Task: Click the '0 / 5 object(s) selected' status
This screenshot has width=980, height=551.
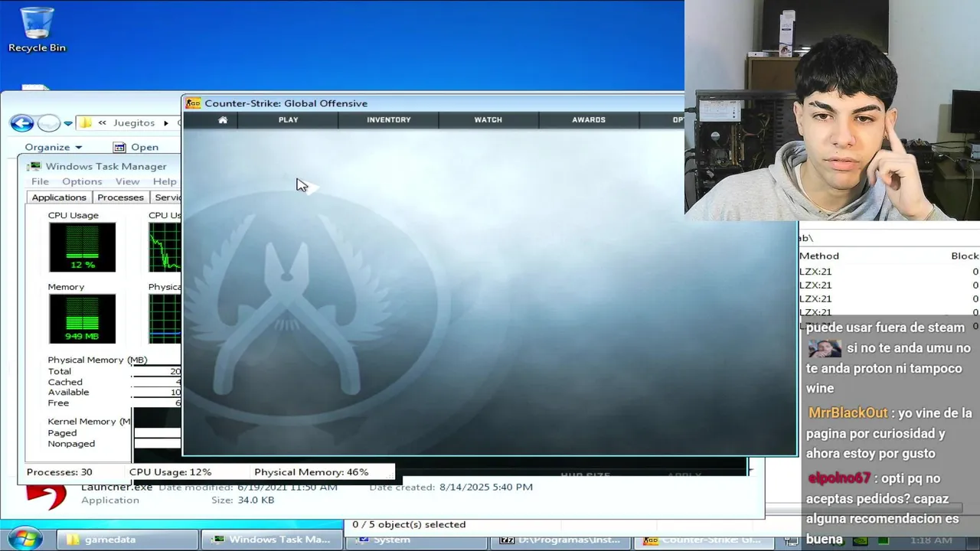Action: (409, 524)
